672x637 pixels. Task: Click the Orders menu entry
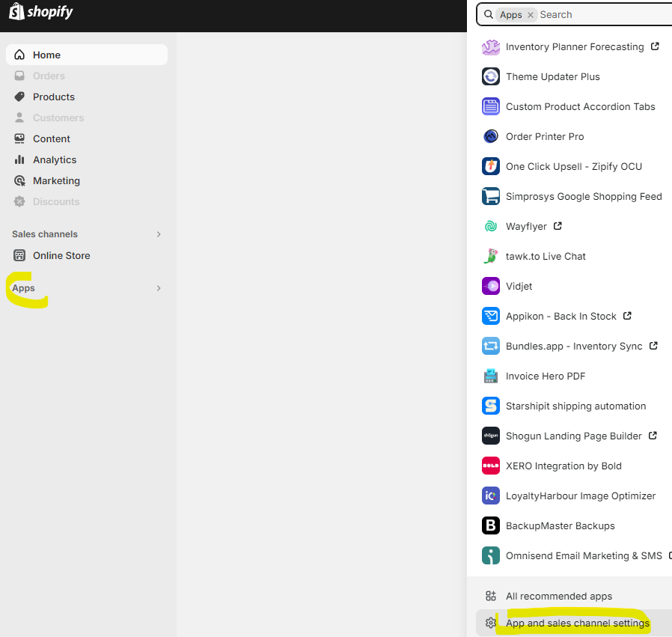point(49,76)
